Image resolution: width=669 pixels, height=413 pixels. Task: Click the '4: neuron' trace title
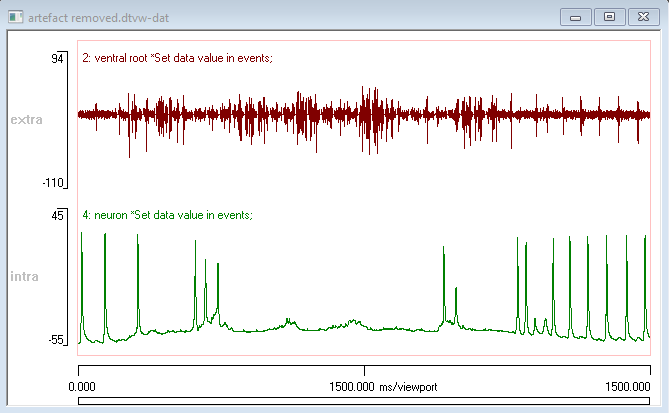point(167,215)
